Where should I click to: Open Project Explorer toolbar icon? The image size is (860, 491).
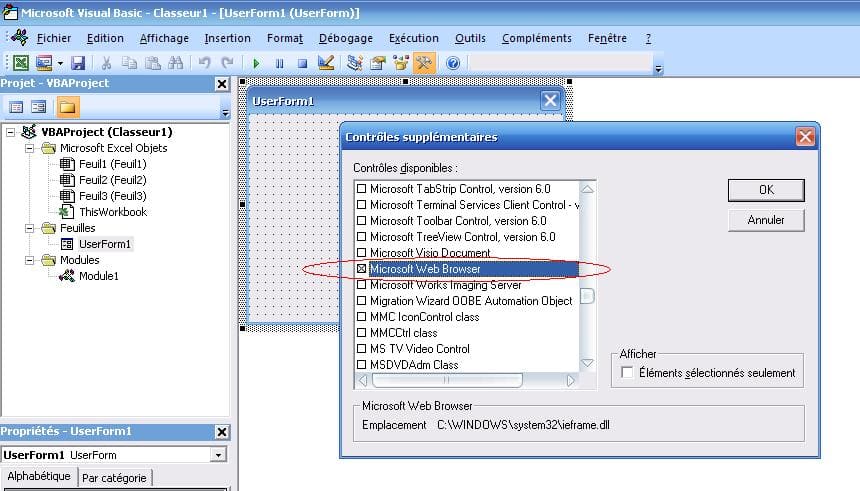(354, 63)
